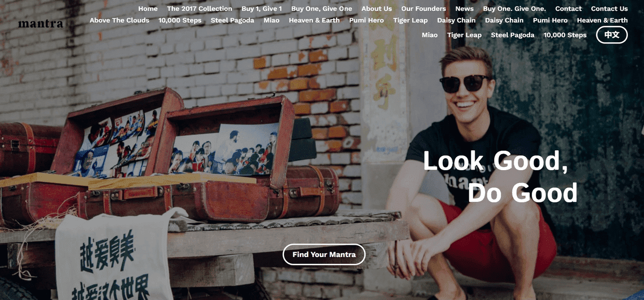Open the Buy 1, Give 1 link
The width and height of the screenshot is (644, 300).
coord(262,9)
